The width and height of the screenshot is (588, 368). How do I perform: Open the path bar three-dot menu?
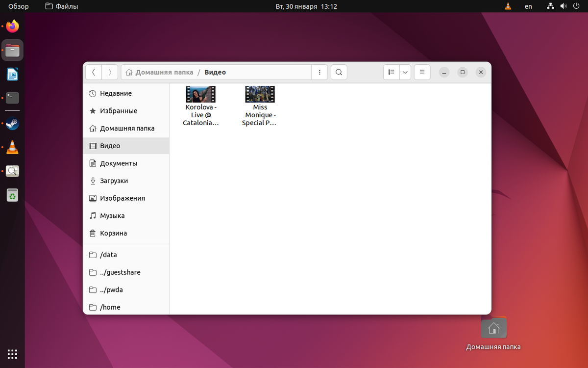point(319,72)
